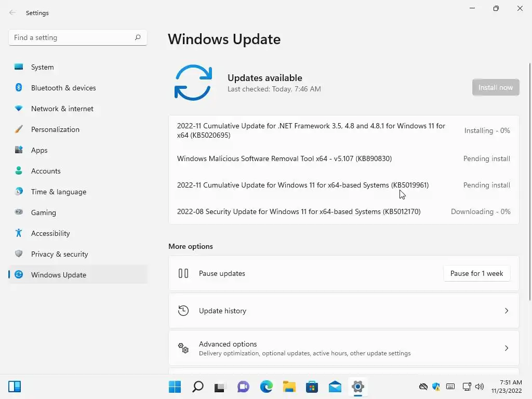Click the Accessibility figure icon
532x399 pixels.
coord(19,233)
